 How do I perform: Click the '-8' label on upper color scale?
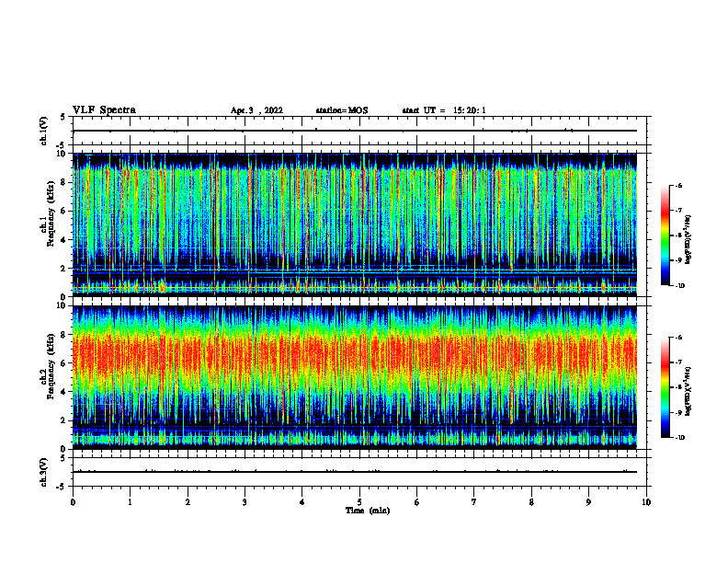pos(678,236)
